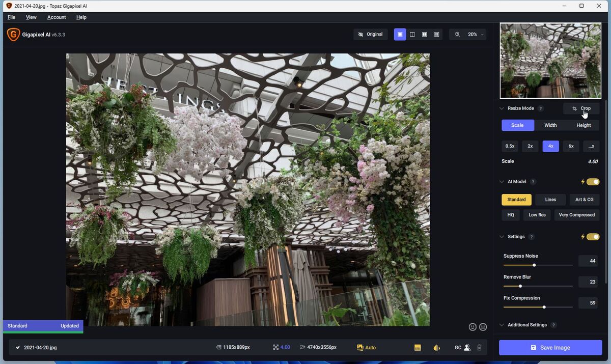Click the happy face feedback icon
The image size is (611, 364).
click(x=473, y=327)
